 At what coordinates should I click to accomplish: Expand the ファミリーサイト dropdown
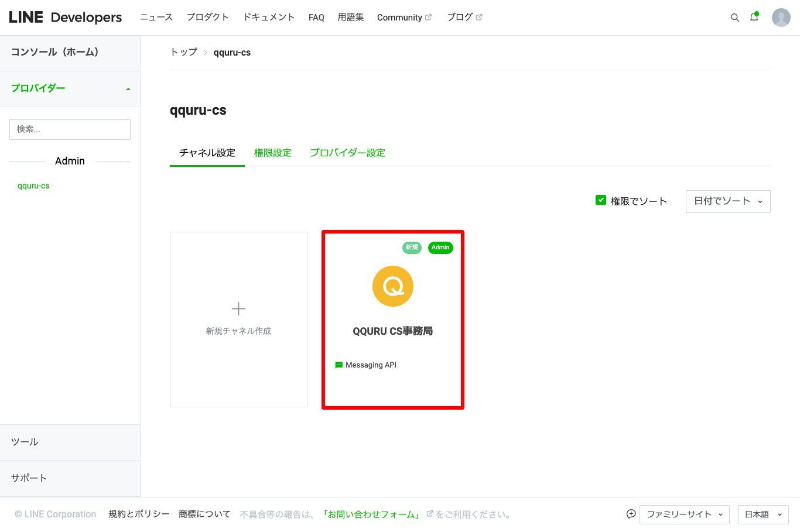pos(684,514)
